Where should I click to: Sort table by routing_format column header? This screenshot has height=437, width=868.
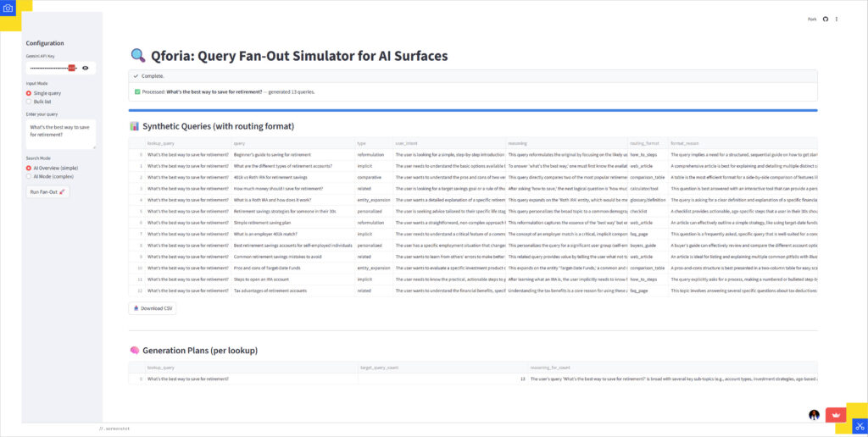coord(647,143)
